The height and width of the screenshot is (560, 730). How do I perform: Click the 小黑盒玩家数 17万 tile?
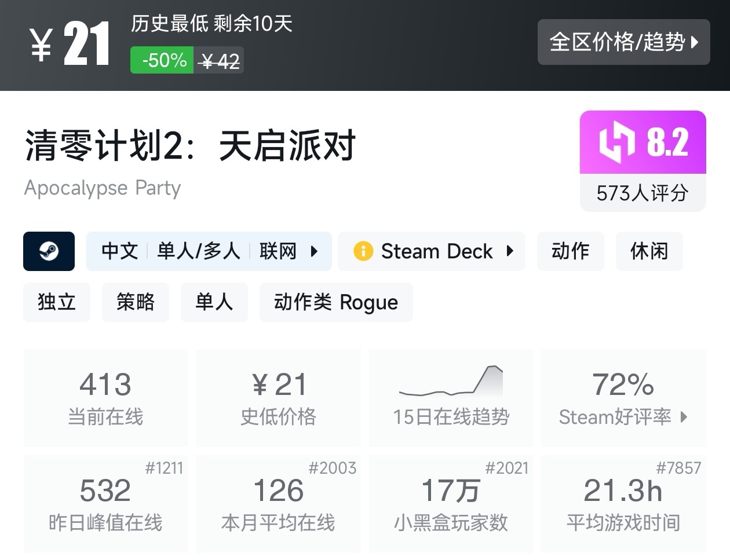(x=451, y=504)
